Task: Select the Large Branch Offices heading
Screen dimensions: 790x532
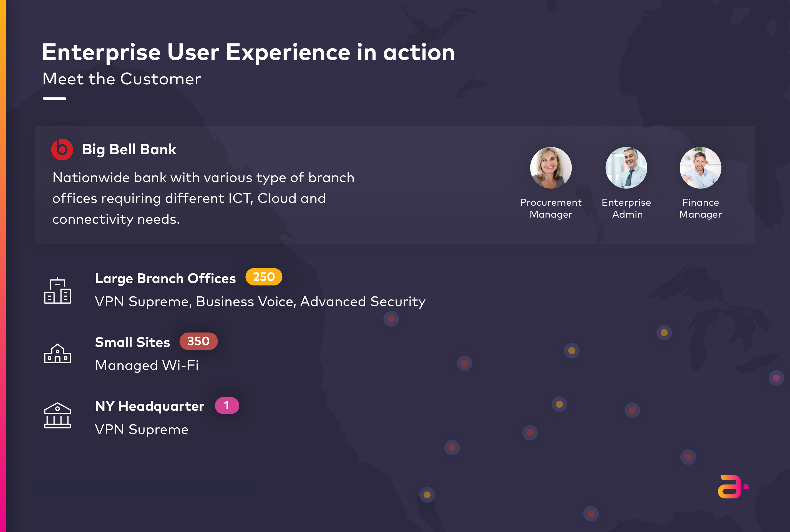Action: [165, 279]
